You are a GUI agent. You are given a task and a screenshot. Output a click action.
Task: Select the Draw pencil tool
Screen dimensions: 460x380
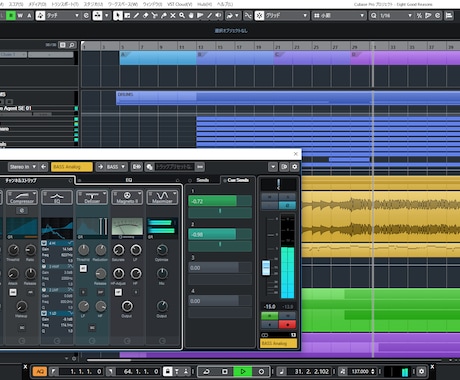point(136,15)
